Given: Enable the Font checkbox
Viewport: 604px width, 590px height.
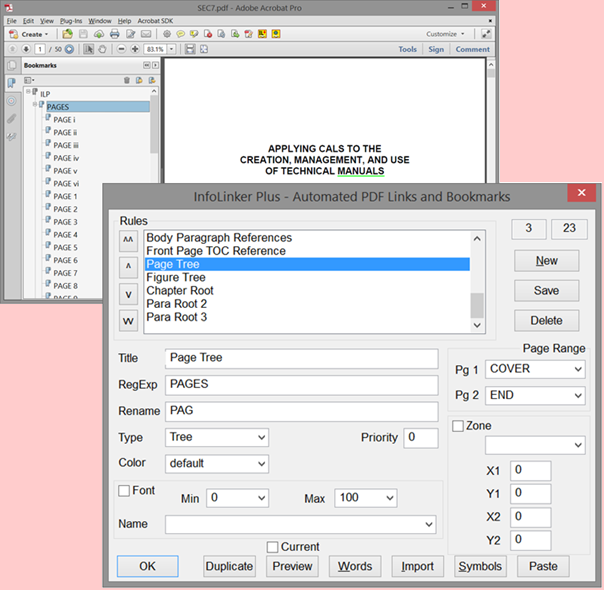Looking at the screenshot, I should [x=124, y=491].
